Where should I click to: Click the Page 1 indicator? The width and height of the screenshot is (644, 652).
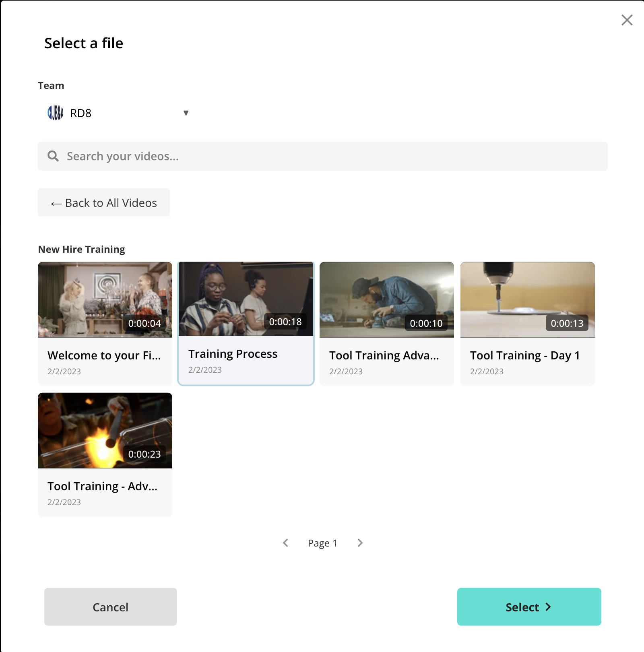tap(322, 543)
